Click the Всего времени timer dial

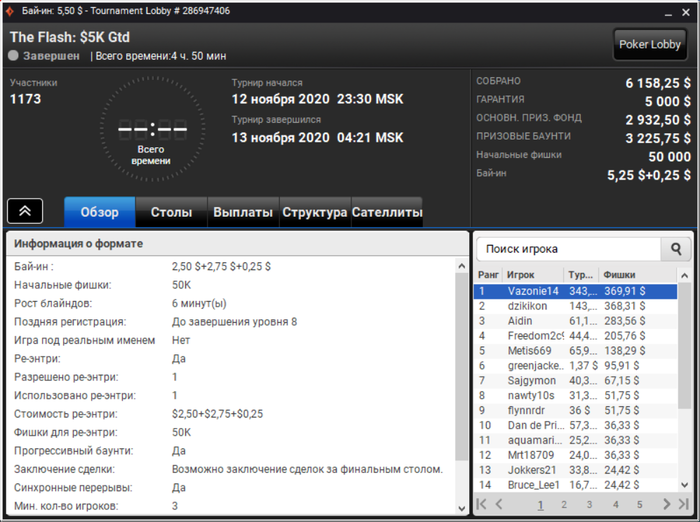tap(152, 129)
